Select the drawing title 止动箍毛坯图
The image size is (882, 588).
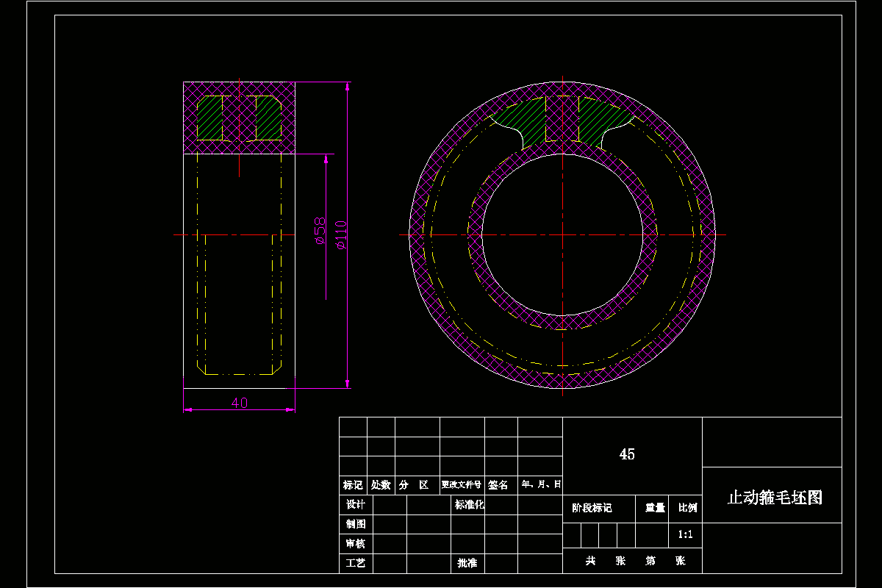tap(775, 498)
